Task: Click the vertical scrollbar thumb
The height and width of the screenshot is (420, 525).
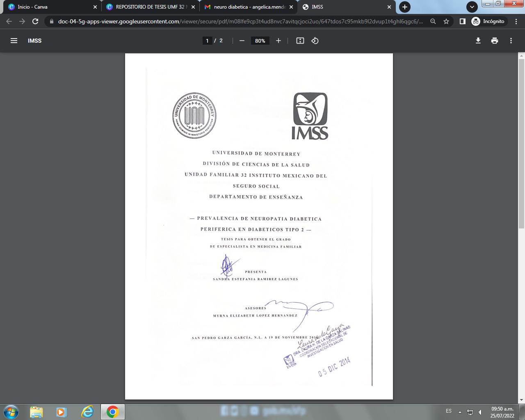Action: 522,144
